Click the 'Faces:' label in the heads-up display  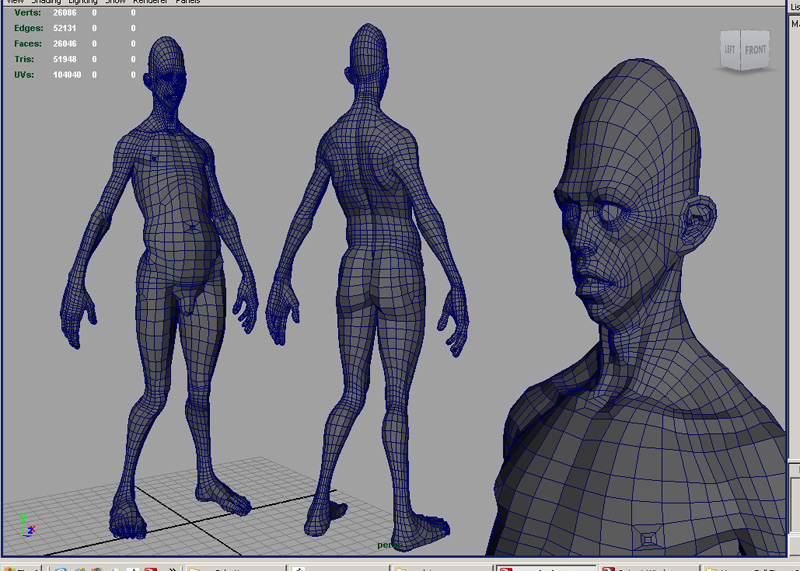[x=28, y=44]
